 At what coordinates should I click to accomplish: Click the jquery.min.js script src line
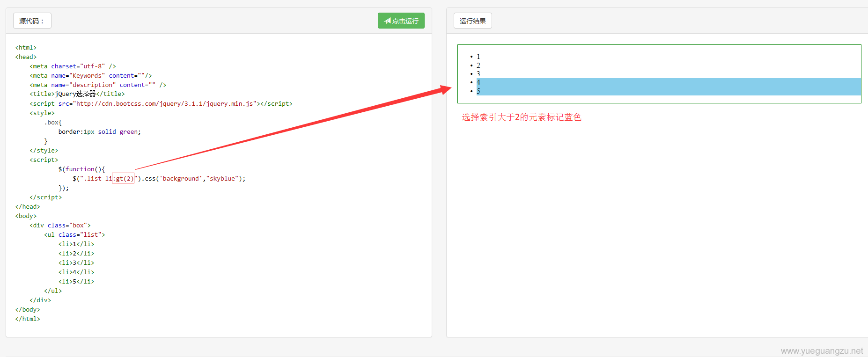(x=161, y=103)
